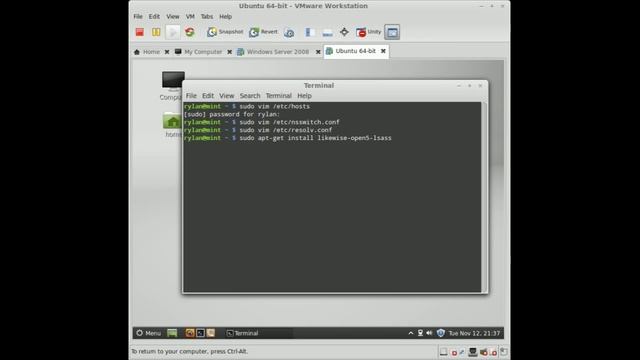The width and height of the screenshot is (640, 360).
Task: Click the update manager shield icon
Action: [440, 333]
